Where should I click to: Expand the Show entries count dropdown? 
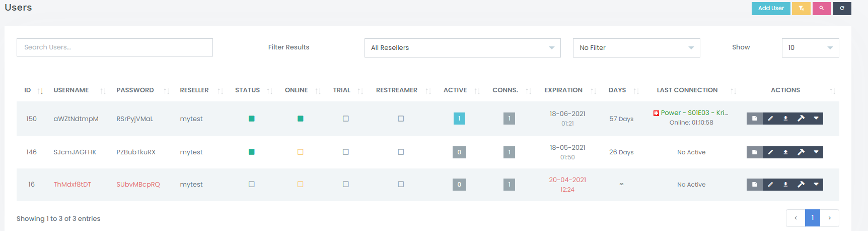click(810, 48)
